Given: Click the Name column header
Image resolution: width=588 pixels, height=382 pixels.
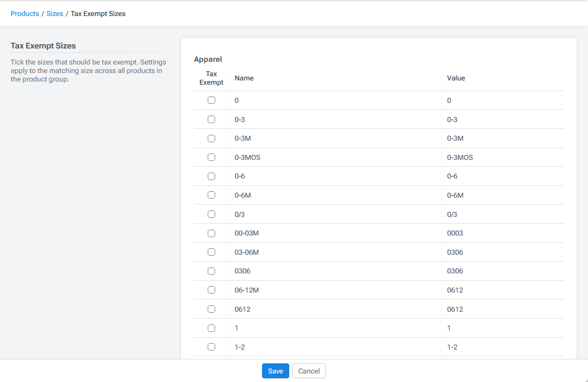Looking at the screenshot, I should tap(244, 78).
